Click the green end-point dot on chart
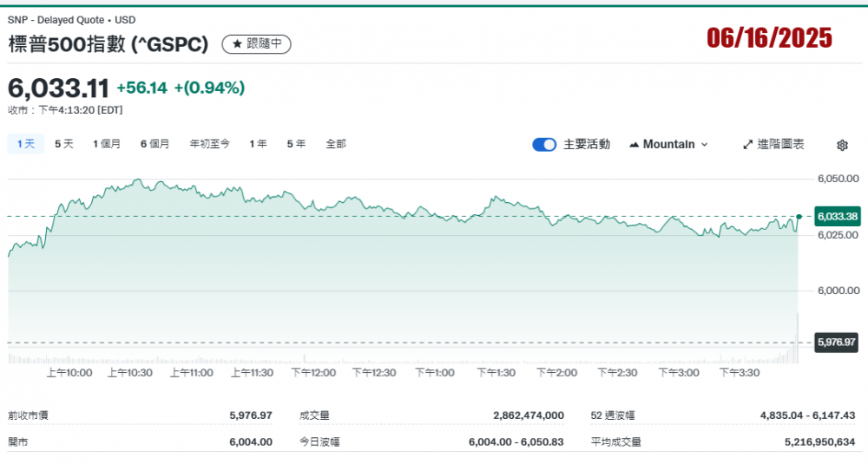 click(799, 216)
